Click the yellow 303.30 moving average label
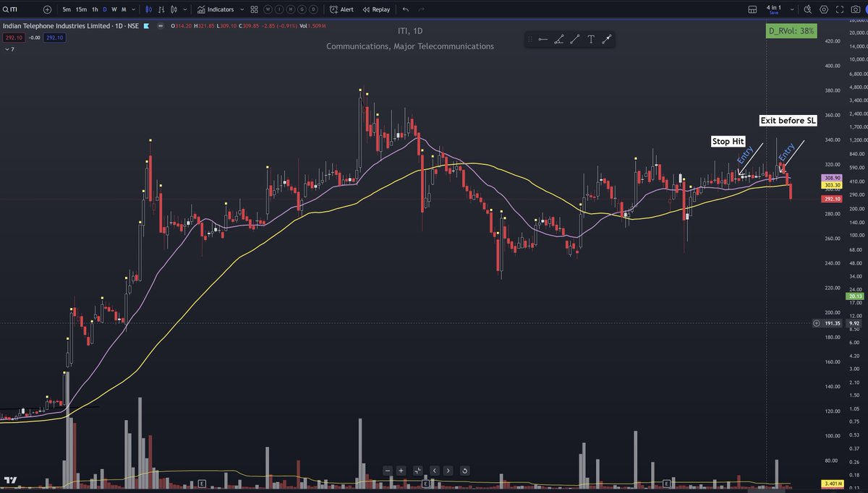 831,185
